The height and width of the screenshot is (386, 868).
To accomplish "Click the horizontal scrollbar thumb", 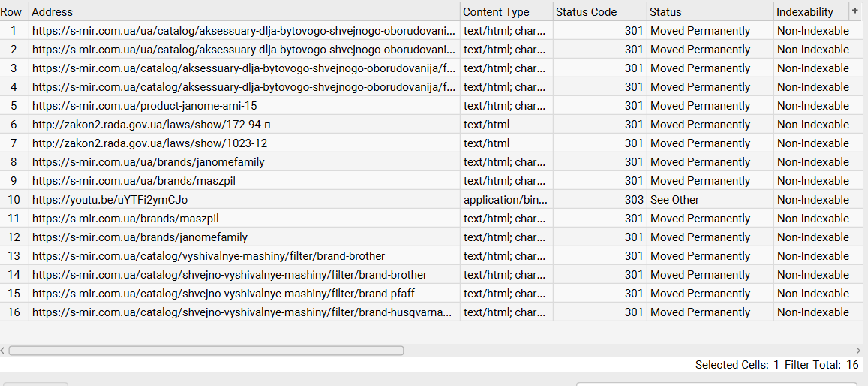I will [x=206, y=351].
